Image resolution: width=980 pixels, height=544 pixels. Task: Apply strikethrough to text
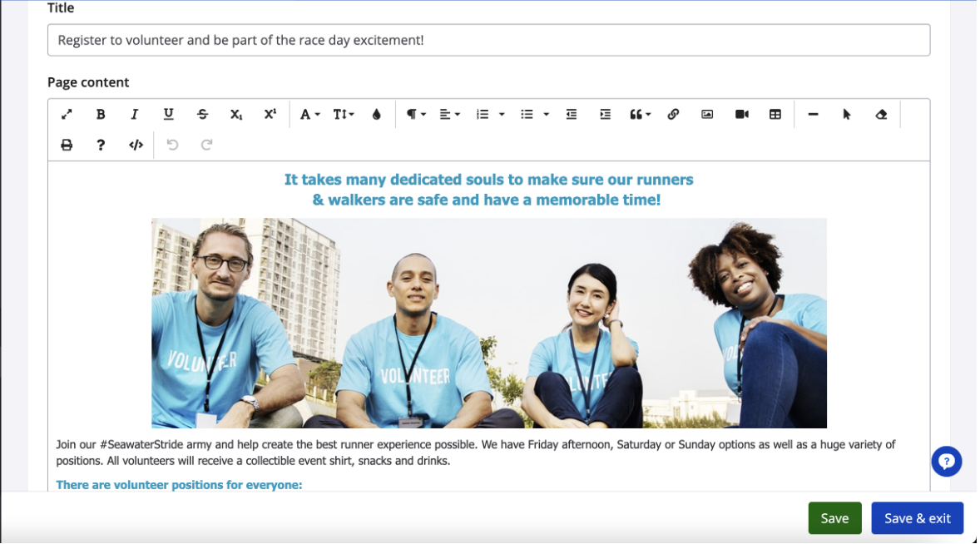tap(202, 115)
